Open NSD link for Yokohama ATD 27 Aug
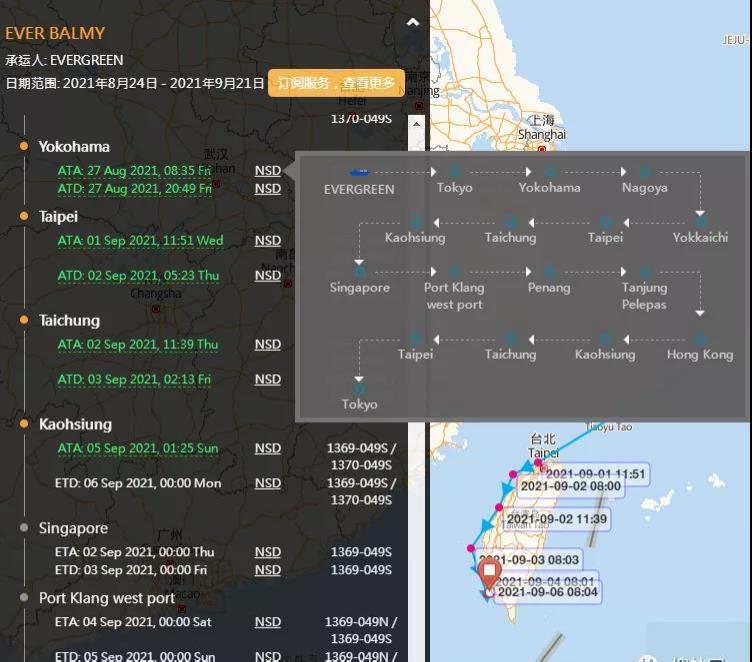The image size is (752, 662). coord(268,189)
